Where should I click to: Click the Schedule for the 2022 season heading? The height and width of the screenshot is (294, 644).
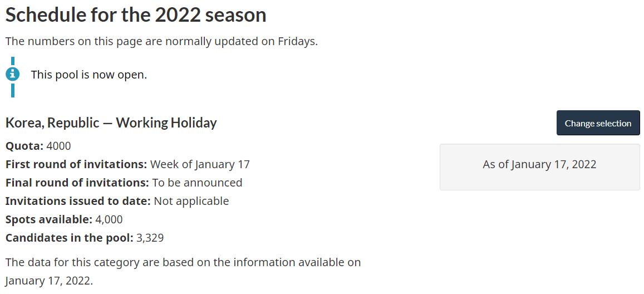tap(136, 15)
